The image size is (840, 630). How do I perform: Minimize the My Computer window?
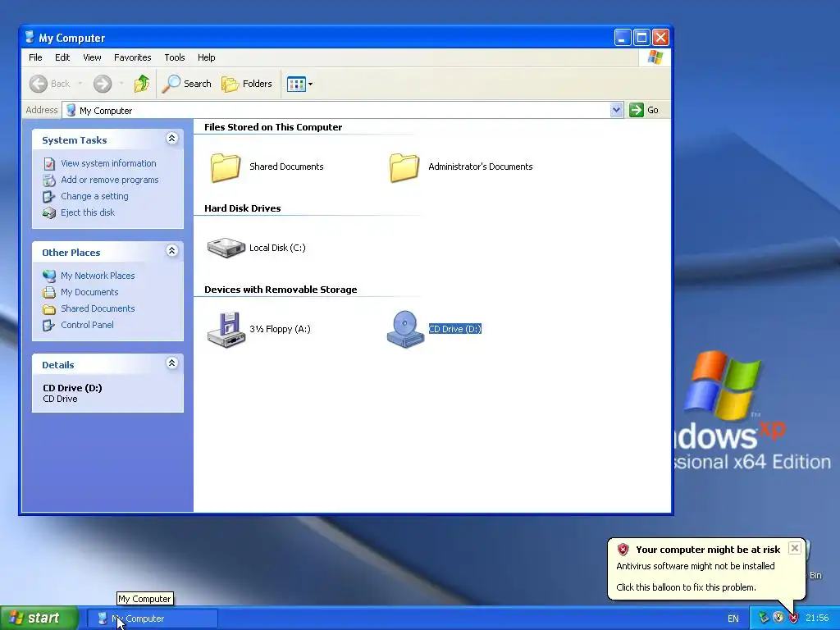622,38
